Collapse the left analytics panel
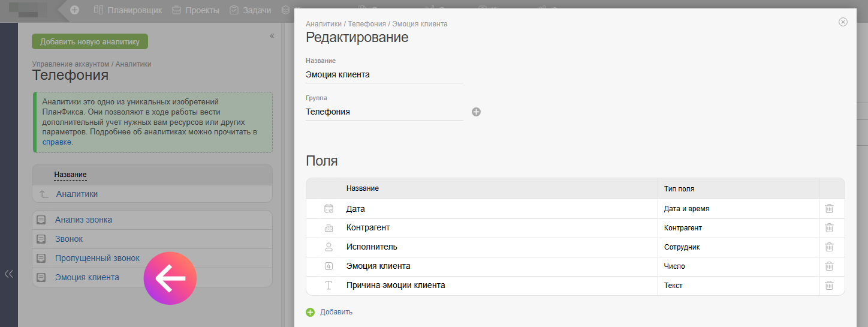 click(272, 36)
